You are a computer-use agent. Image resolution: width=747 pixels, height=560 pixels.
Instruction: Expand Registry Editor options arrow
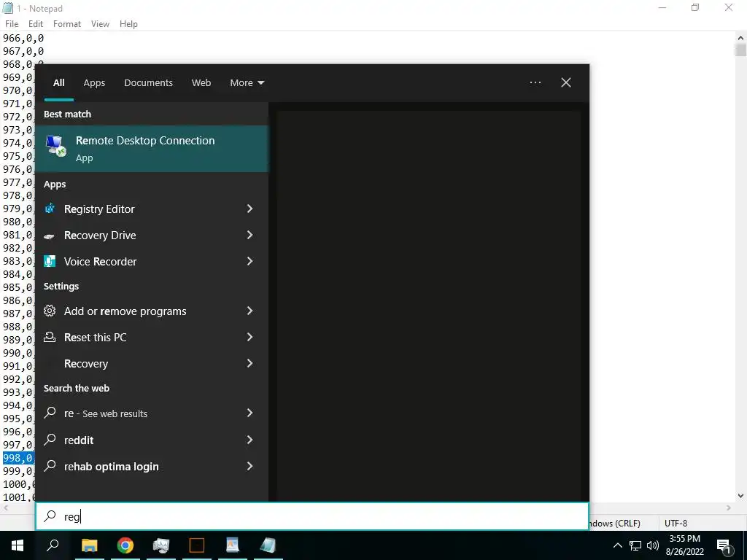click(x=249, y=209)
